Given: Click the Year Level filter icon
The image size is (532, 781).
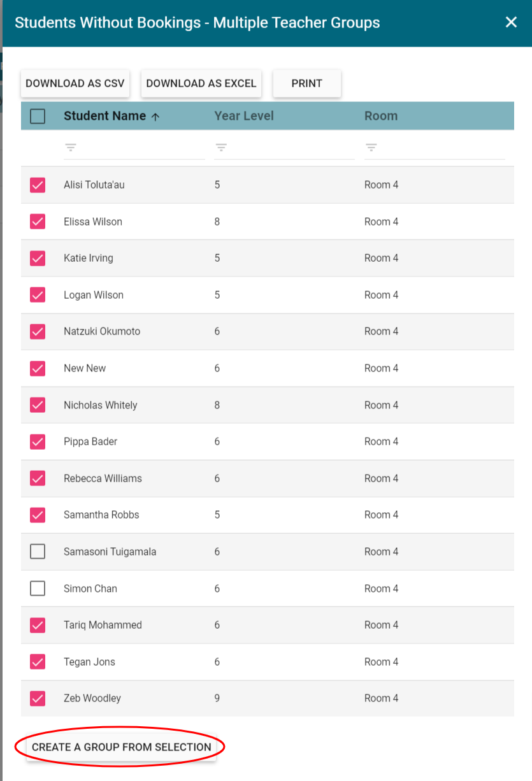Looking at the screenshot, I should coord(221,147).
